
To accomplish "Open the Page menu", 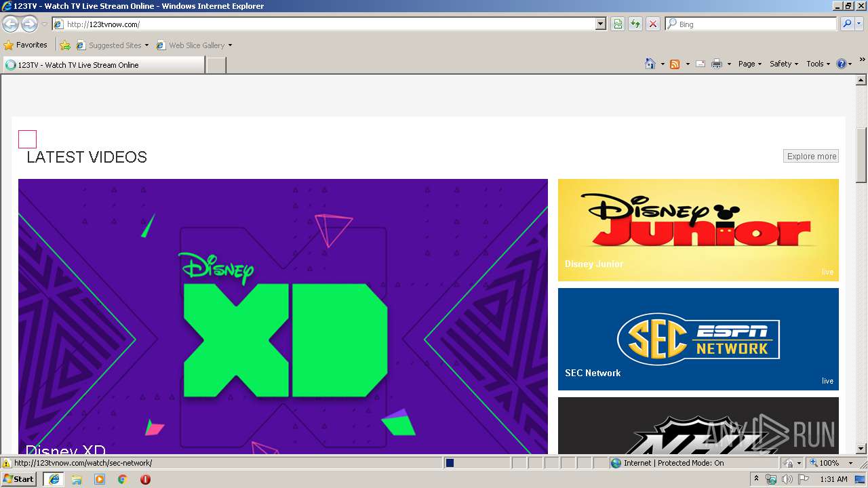I will pos(749,64).
